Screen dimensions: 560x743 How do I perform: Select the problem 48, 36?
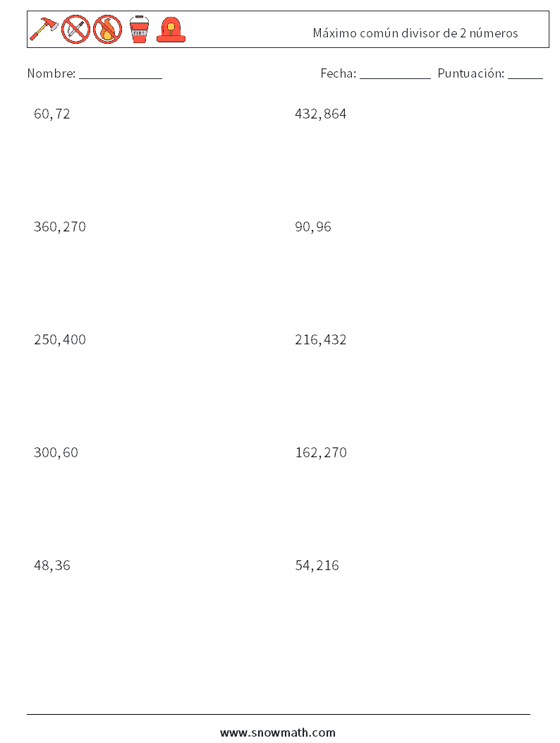click(52, 565)
